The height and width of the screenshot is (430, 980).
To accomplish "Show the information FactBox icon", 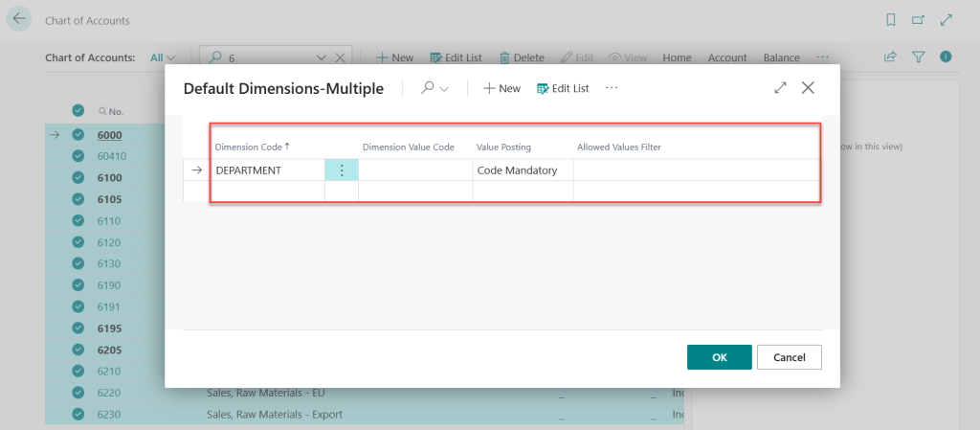I will (946, 57).
